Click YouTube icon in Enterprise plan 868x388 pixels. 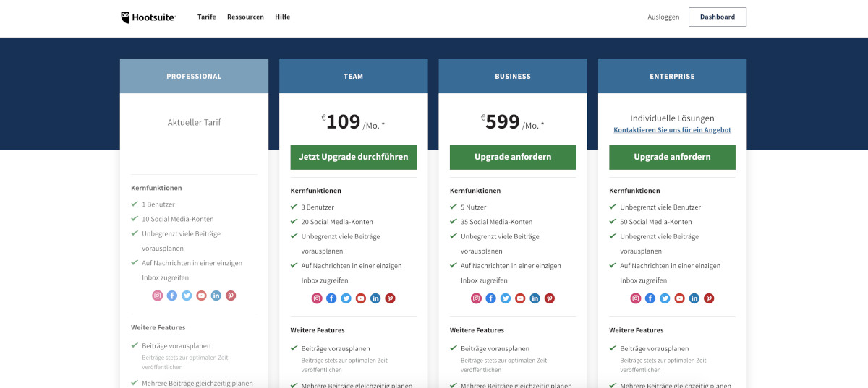[680, 298]
